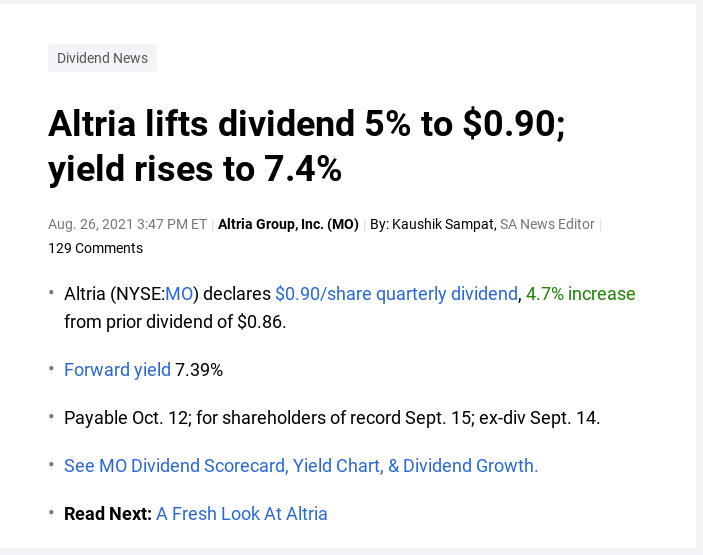The image size is (703, 555).
Task: Click the Dividend News category tag
Action: 102,58
